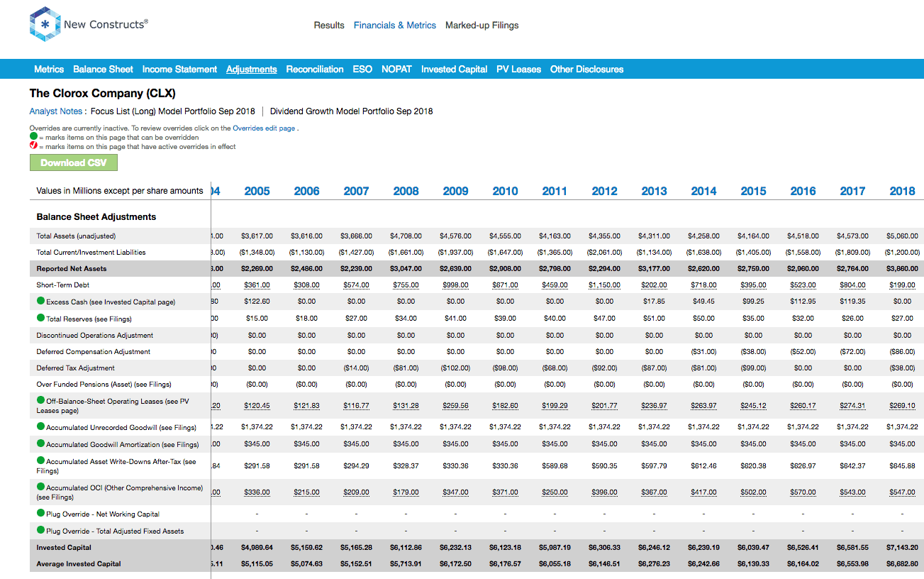Click 2018 operating leases value $269.10
924x579 pixels.
(x=903, y=406)
